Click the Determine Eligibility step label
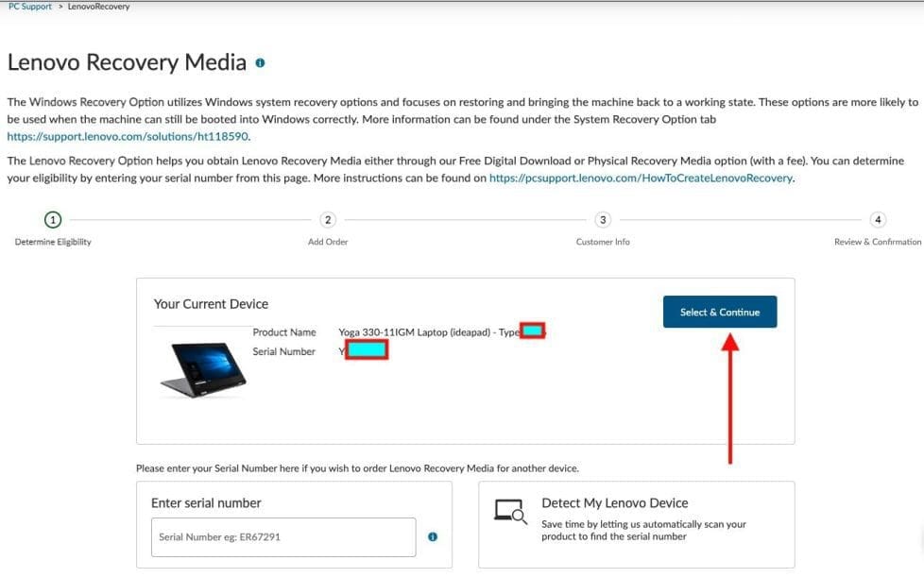The width and height of the screenshot is (924, 577). click(53, 242)
